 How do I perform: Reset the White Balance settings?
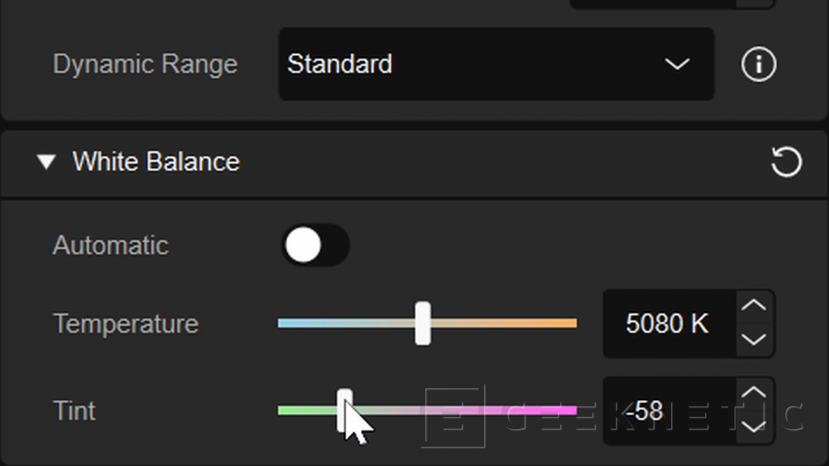(787, 162)
